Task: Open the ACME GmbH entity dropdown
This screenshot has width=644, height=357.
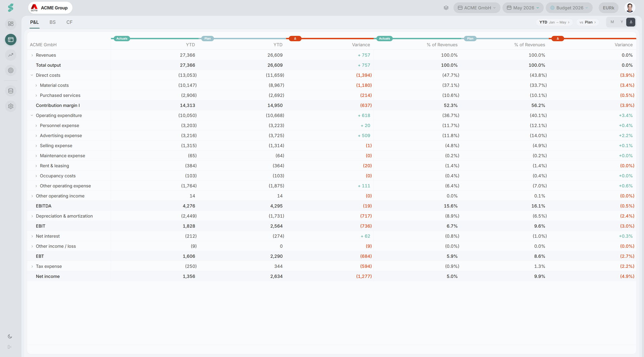Action: pyautogui.click(x=477, y=8)
